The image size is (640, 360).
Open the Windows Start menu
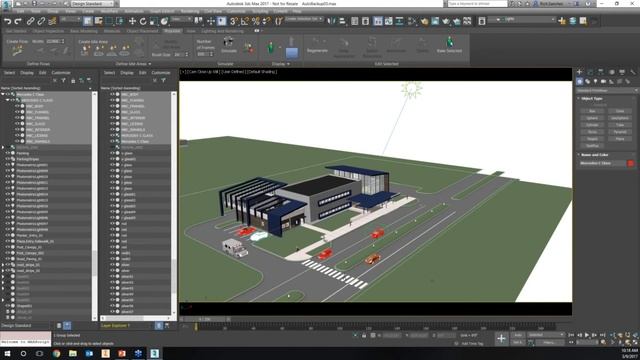[x=7, y=353]
